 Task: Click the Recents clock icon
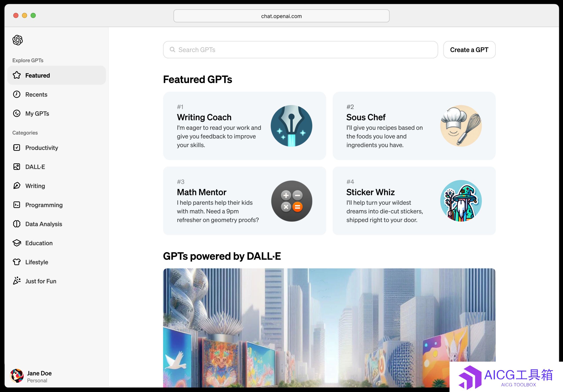click(x=17, y=94)
